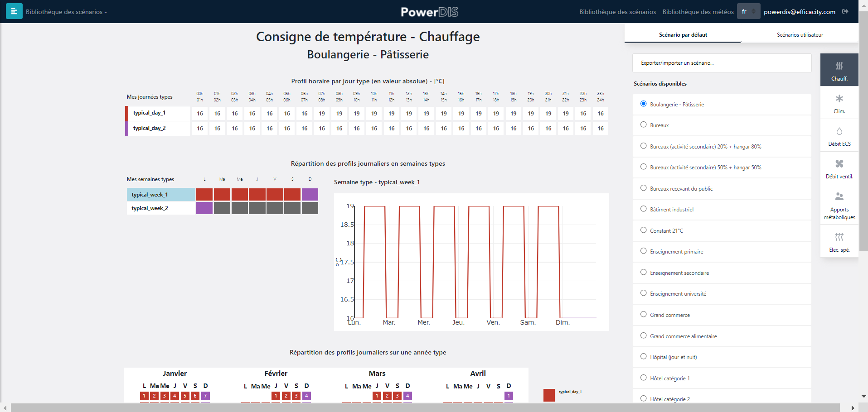The image size is (868, 412).
Task: Select Constant 21°C scenario
Action: click(643, 230)
